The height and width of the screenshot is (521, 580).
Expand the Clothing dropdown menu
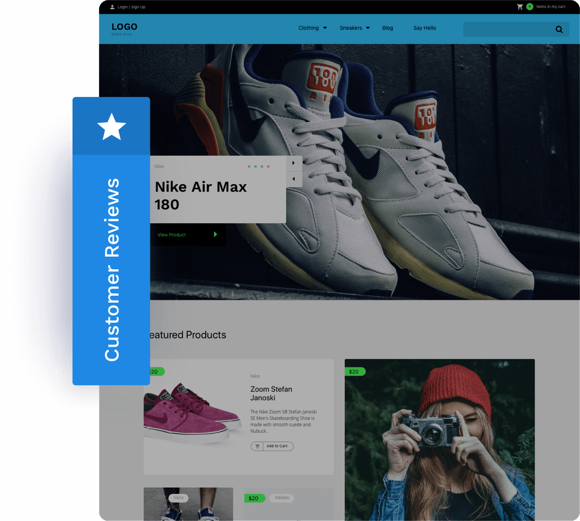pos(313,28)
